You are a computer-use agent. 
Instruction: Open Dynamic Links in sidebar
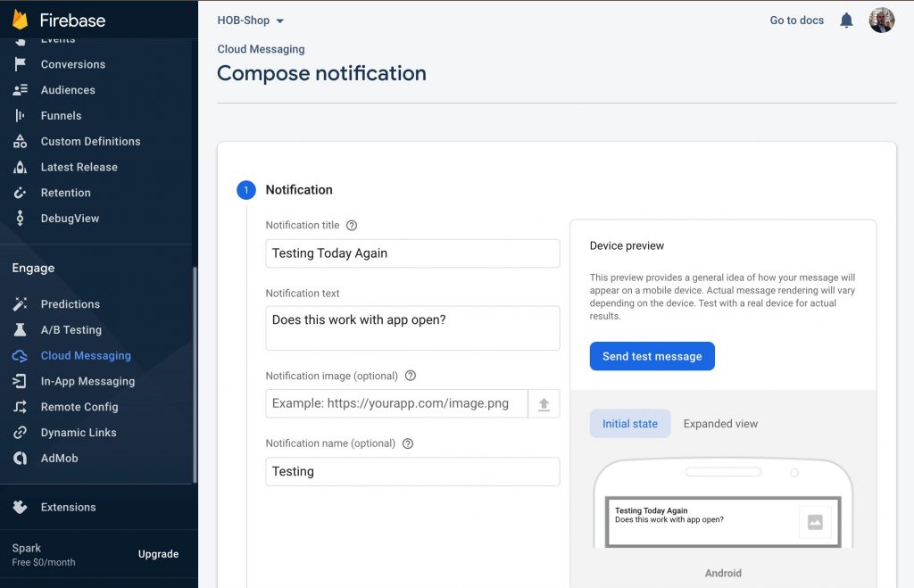coord(79,433)
